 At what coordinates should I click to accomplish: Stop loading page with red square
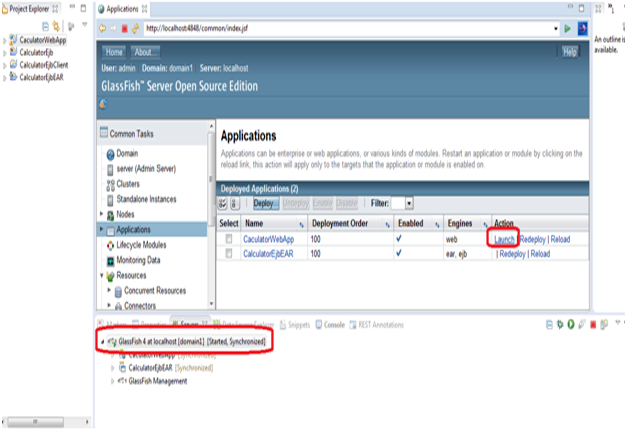(125, 28)
